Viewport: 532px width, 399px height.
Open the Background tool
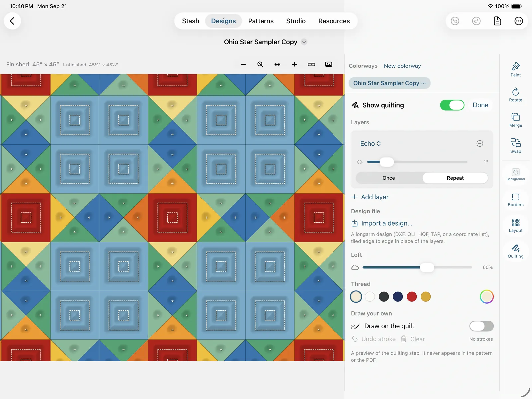coord(516,174)
